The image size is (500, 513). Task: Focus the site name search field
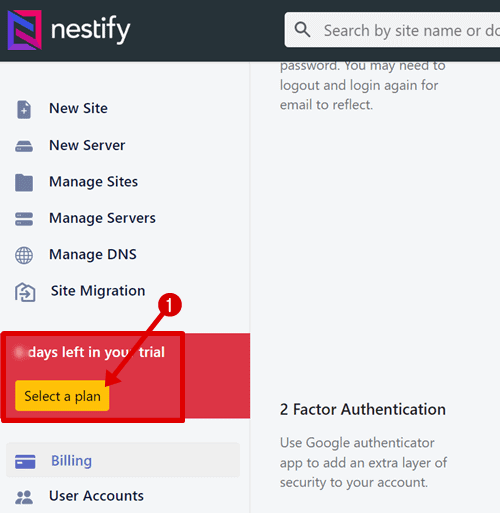pos(392,30)
